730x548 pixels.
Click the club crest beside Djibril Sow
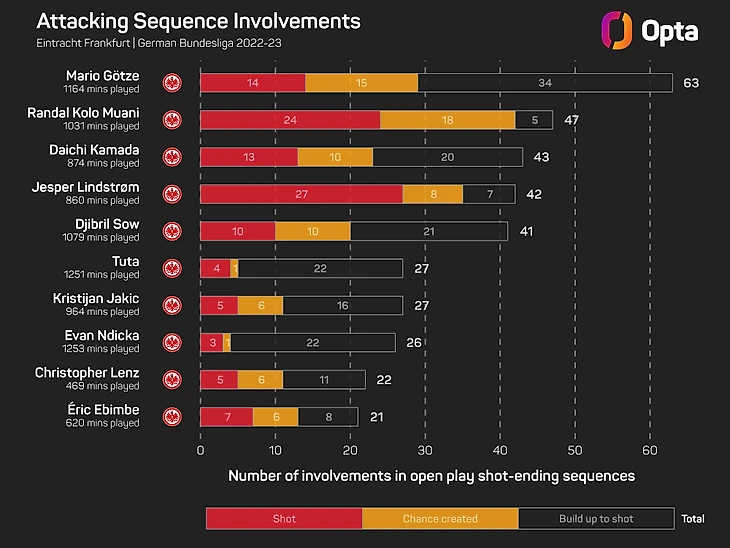pyautogui.click(x=171, y=231)
